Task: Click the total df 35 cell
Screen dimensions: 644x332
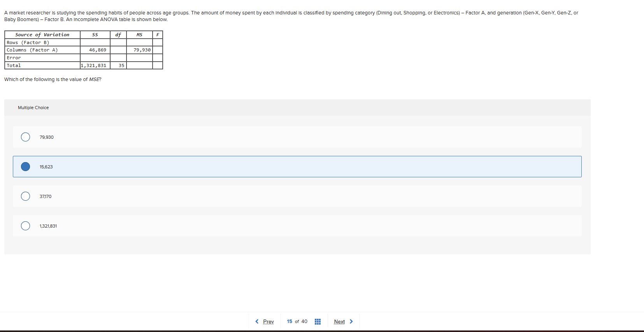Action: (118, 65)
